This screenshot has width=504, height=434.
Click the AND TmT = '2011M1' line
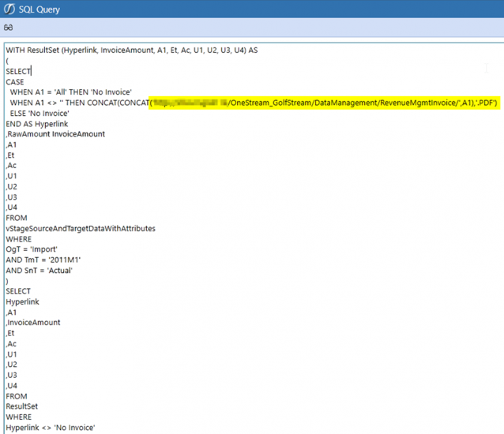click(x=43, y=260)
